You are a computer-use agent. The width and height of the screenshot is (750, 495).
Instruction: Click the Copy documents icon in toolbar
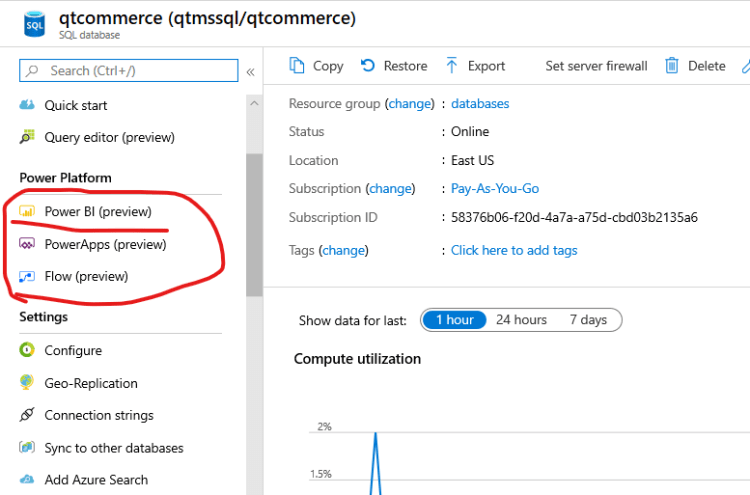(297, 66)
